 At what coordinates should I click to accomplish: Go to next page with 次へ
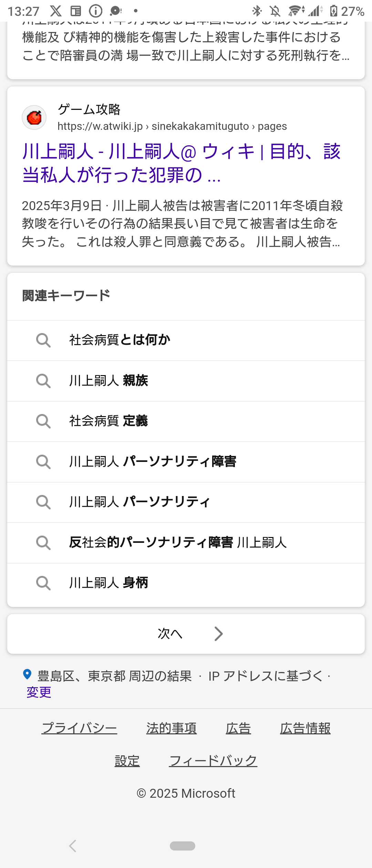[x=186, y=634]
